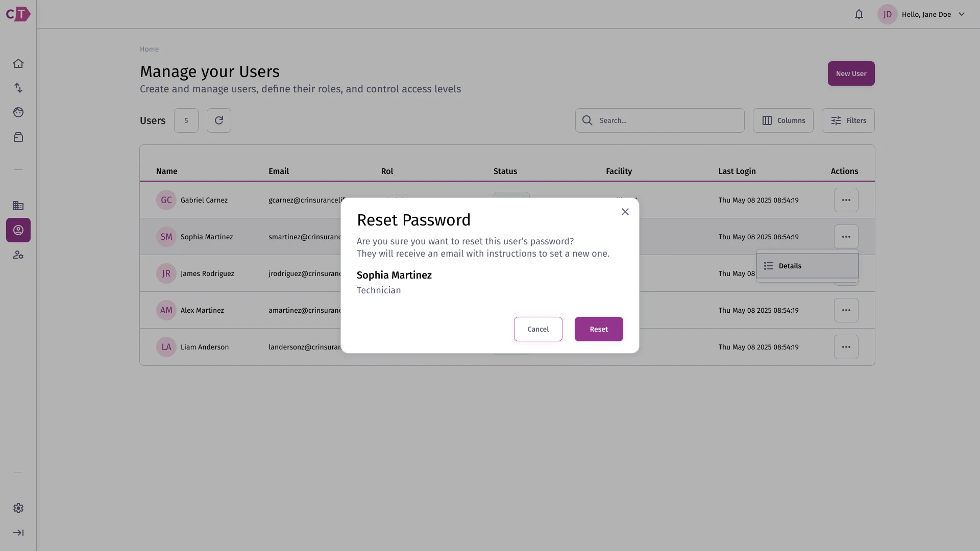The width and height of the screenshot is (980, 551).
Task: Open the notifications bell
Action: tap(859, 14)
